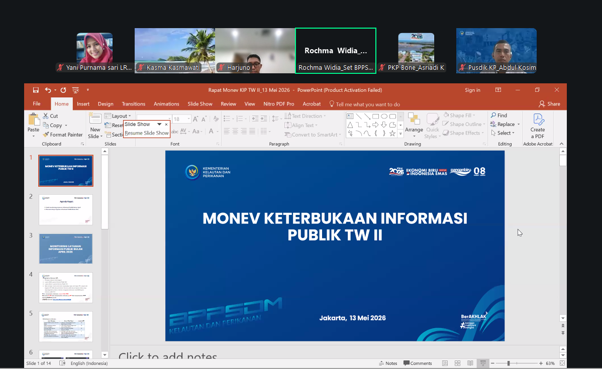This screenshot has height=369, width=602.
Task: Click the Save icon in quick access toolbar
Action: (x=36, y=90)
